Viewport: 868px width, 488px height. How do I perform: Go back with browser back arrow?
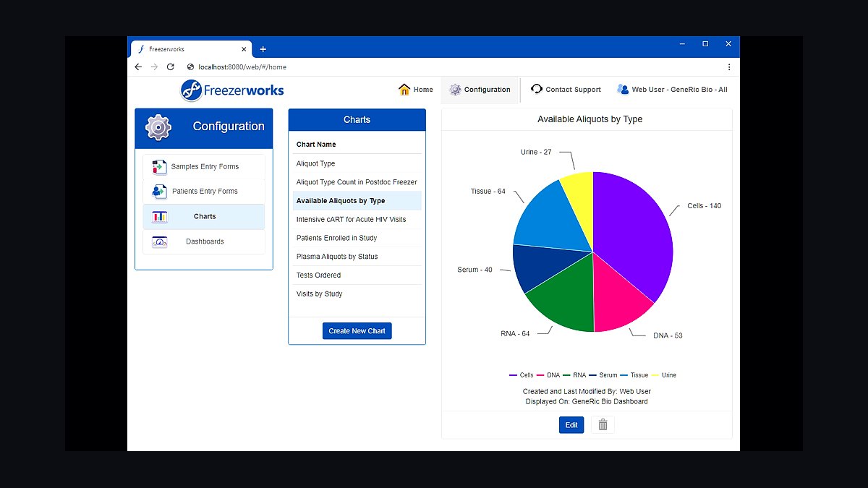(x=138, y=67)
